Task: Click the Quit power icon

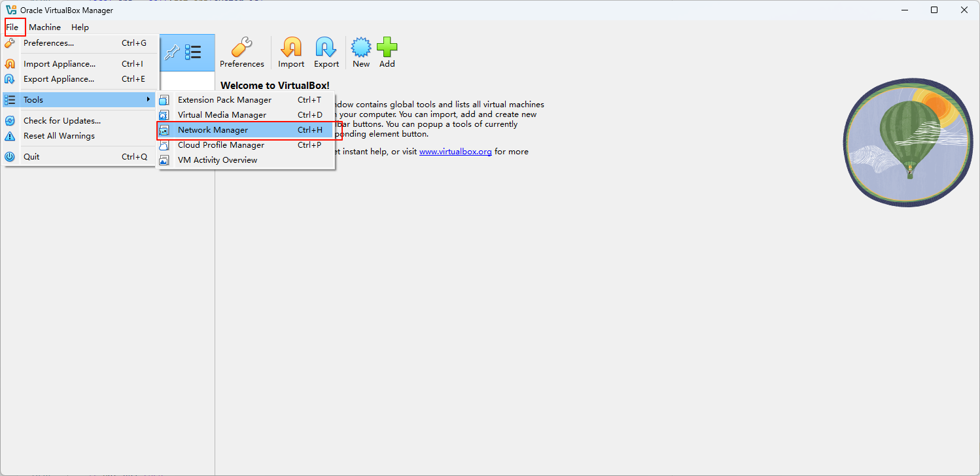Action: coord(10,157)
